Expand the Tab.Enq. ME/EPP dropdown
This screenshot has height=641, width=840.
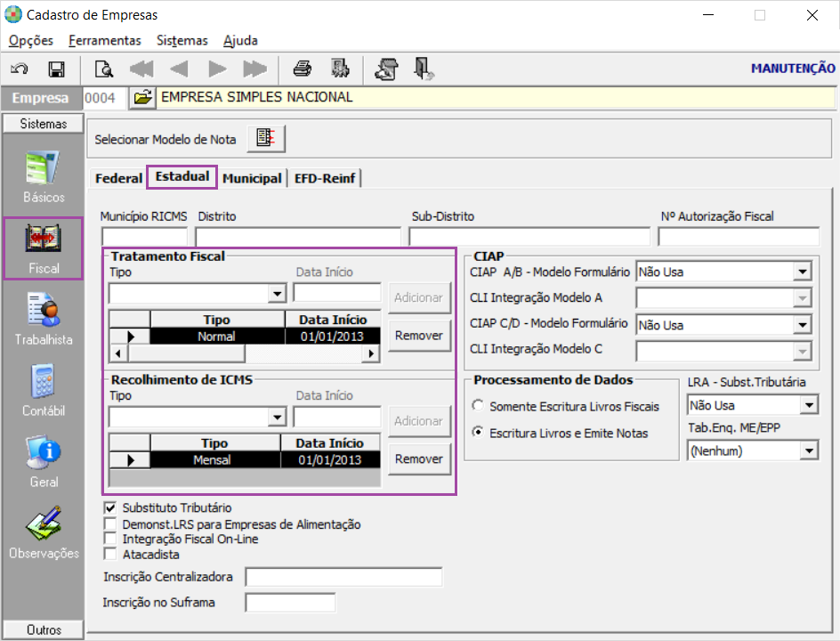coord(809,450)
